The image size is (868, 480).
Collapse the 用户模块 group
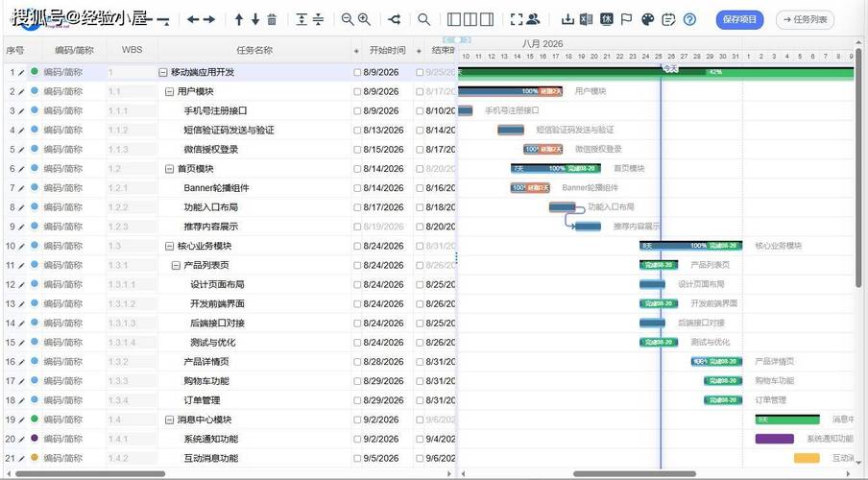(x=169, y=91)
